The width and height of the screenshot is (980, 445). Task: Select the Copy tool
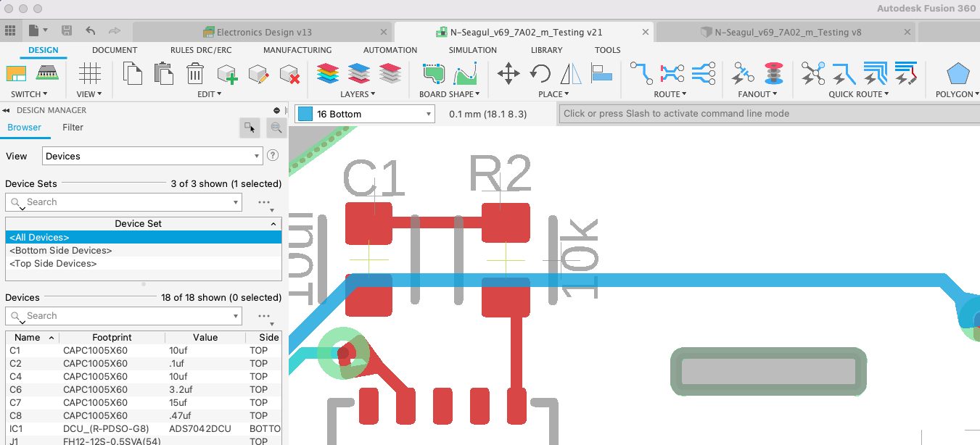tap(132, 73)
